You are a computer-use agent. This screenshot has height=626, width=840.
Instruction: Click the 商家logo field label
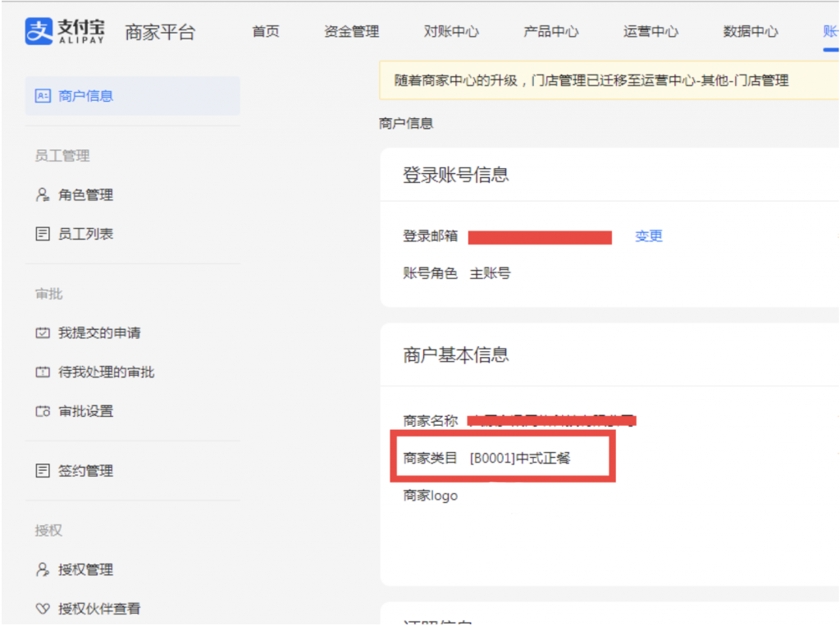point(429,496)
